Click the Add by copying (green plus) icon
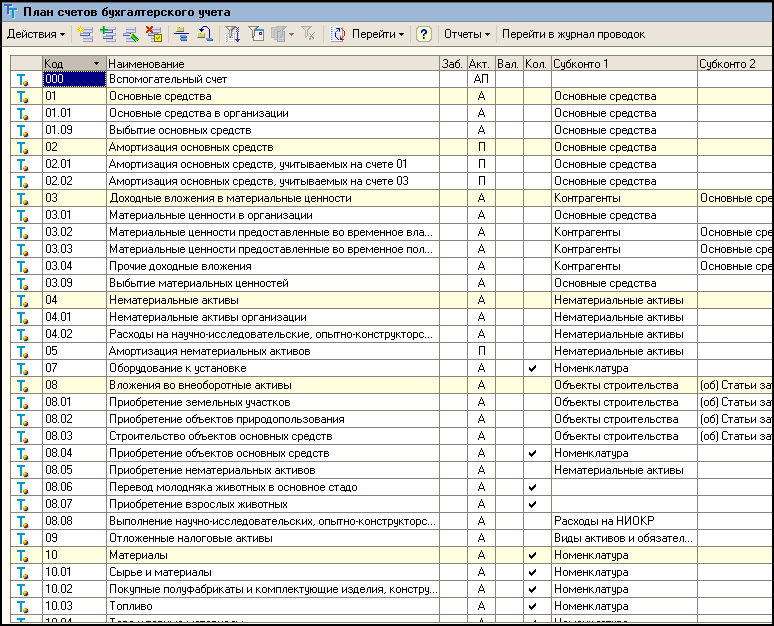 point(108,34)
